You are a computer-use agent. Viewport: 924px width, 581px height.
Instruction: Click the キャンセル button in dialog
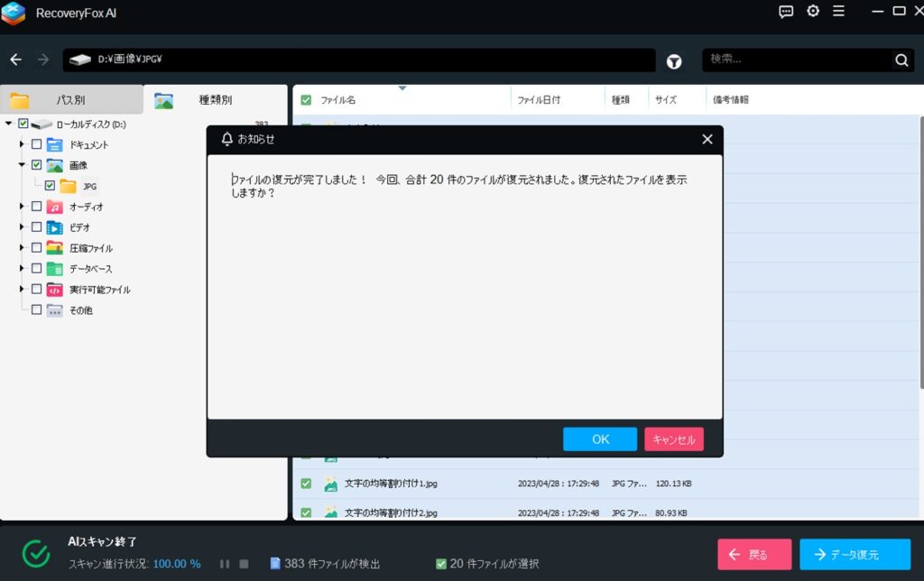[x=673, y=439]
